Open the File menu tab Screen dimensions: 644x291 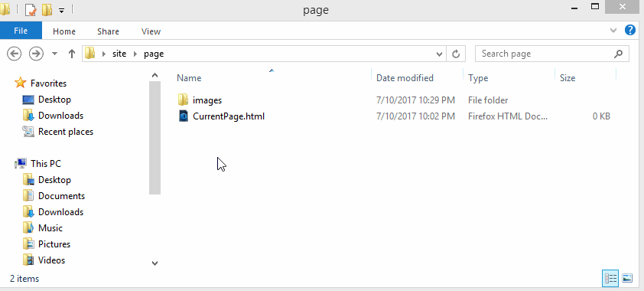tap(21, 31)
